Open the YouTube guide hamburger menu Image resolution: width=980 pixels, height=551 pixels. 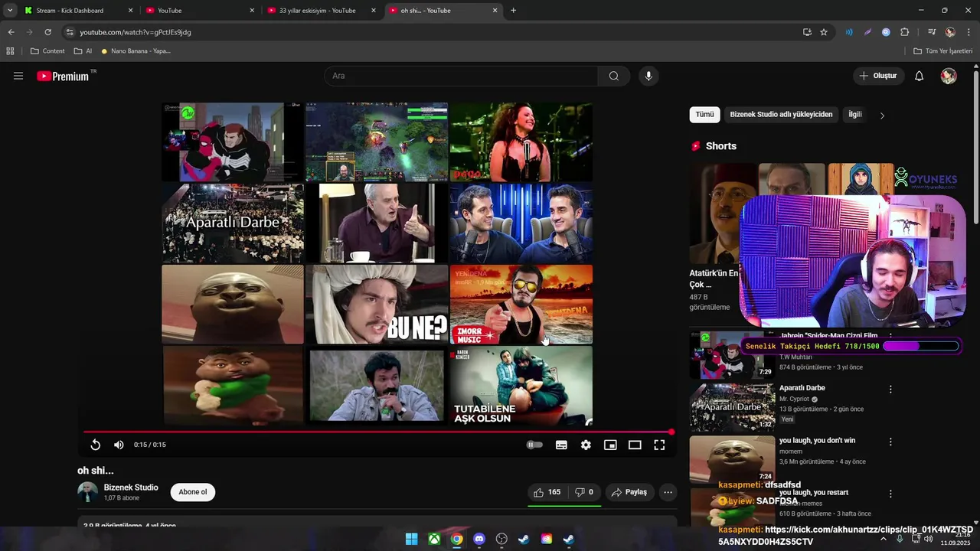point(18,76)
